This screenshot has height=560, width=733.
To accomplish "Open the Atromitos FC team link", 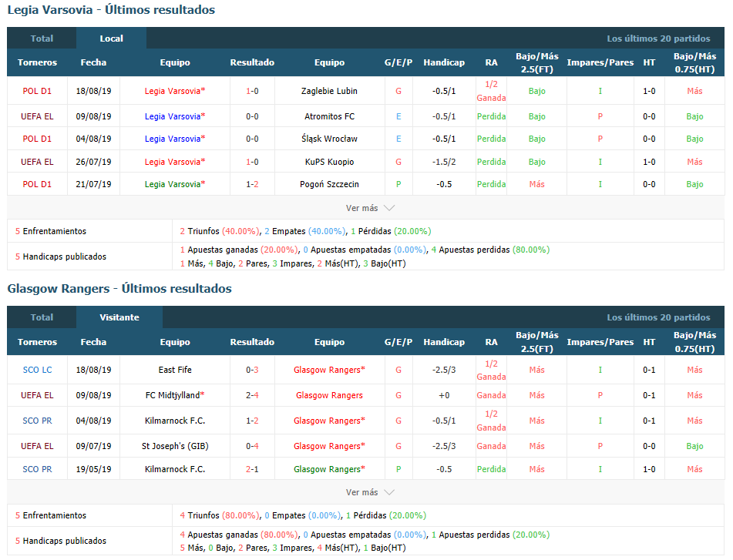I will (329, 116).
